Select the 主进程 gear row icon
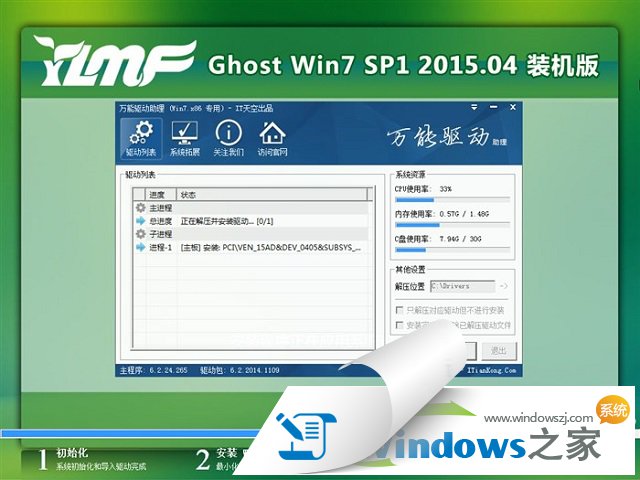 [x=140, y=208]
